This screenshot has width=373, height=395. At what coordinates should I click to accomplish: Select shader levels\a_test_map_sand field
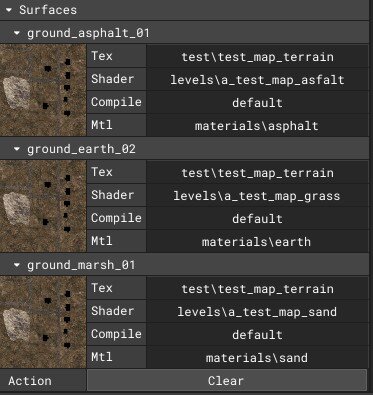click(x=257, y=311)
